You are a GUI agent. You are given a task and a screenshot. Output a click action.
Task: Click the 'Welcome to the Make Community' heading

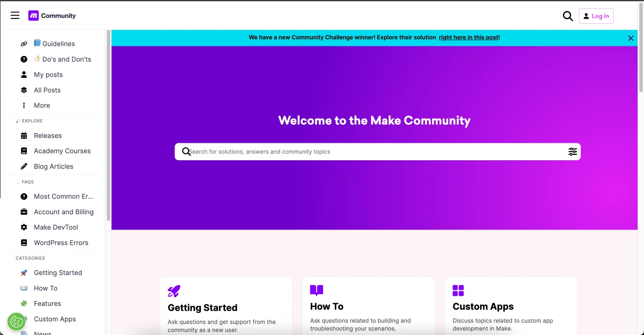click(x=375, y=121)
